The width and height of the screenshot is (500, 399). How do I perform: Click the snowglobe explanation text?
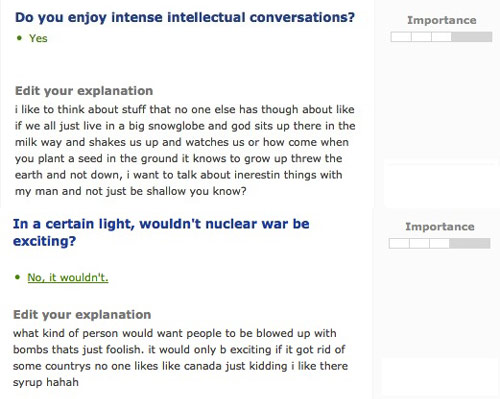point(185,150)
